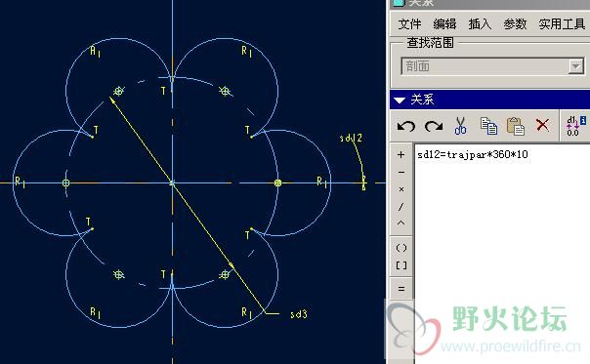The width and height of the screenshot is (590, 364).
Task: Copy relation text with the copy icon
Action: (x=488, y=126)
